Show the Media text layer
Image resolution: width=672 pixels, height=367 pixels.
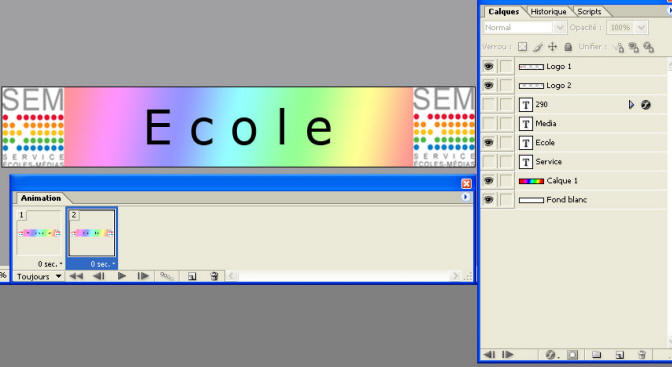click(x=489, y=123)
